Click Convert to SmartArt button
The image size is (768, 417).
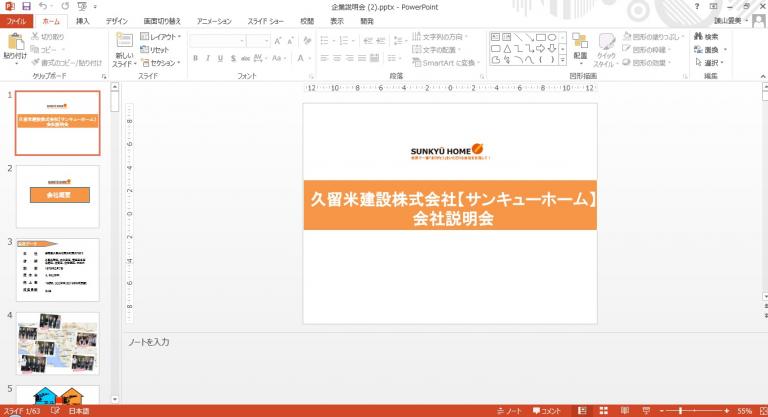click(x=446, y=63)
